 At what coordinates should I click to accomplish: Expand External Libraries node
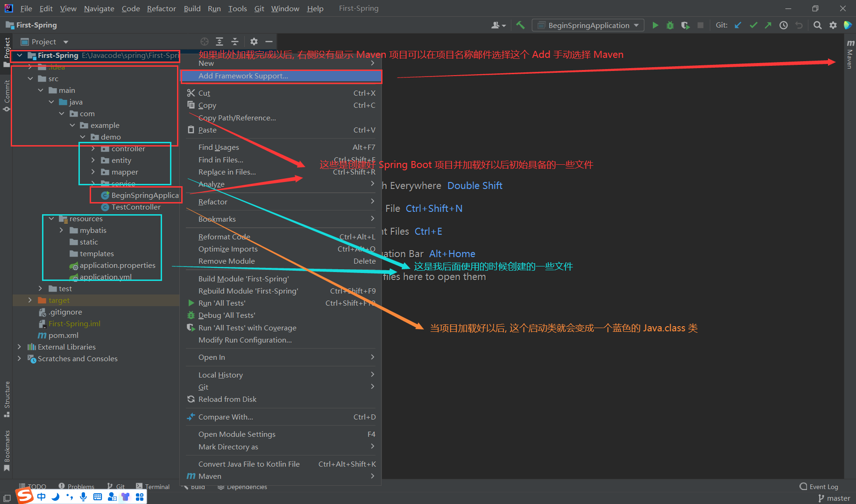19,347
